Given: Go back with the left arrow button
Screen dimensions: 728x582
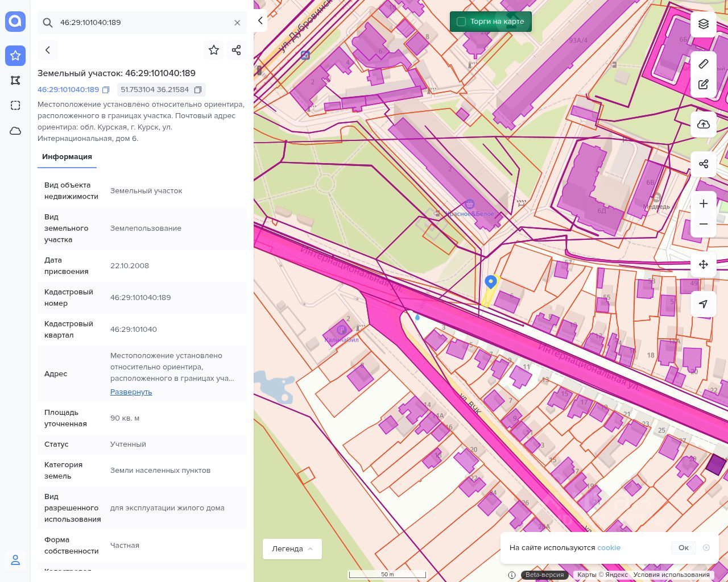Looking at the screenshot, I should point(48,50).
